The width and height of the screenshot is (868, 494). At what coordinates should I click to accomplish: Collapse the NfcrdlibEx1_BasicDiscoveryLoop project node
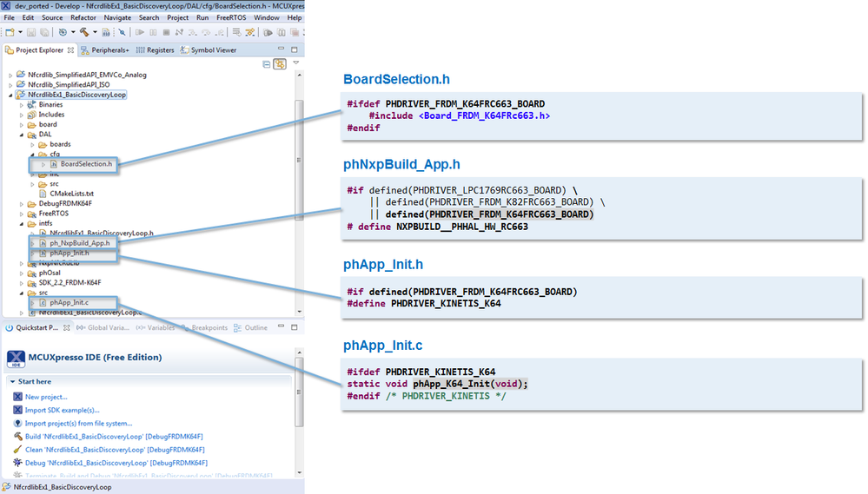[10, 96]
